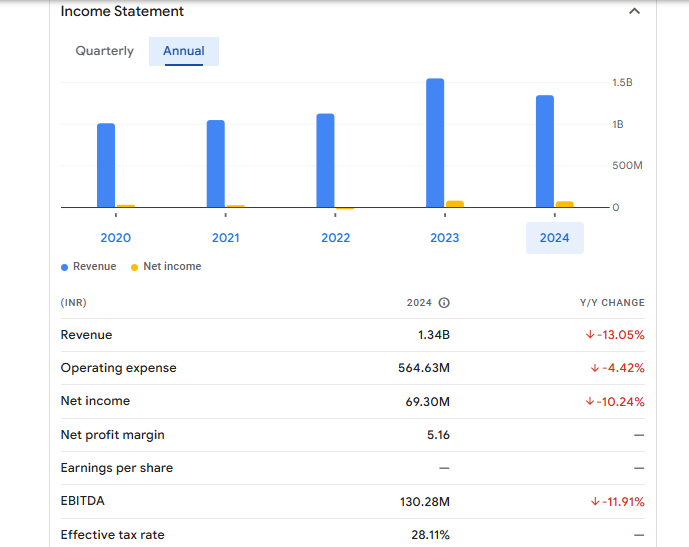
Task: Switch to the Quarterly tab
Action: click(x=104, y=51)
